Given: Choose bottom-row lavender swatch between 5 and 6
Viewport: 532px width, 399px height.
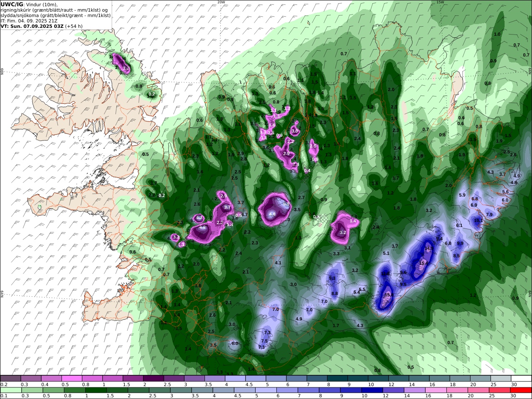Looking at the screenshot, I should coord(267,390).
